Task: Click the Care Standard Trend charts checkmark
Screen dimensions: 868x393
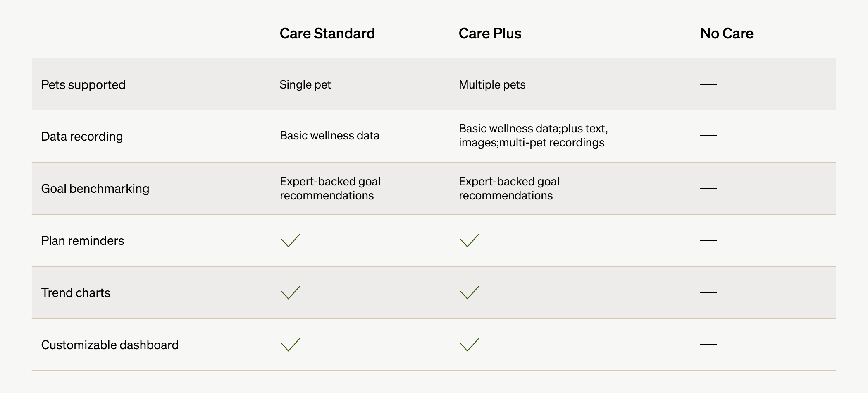Action: [x=291, y=292]
